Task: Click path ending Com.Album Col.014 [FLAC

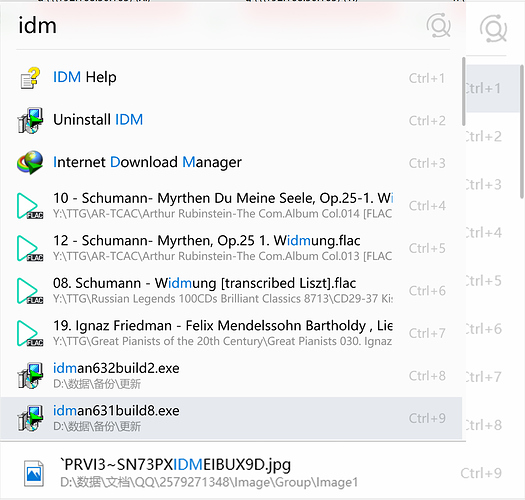Action: click(x=223, y=214)
